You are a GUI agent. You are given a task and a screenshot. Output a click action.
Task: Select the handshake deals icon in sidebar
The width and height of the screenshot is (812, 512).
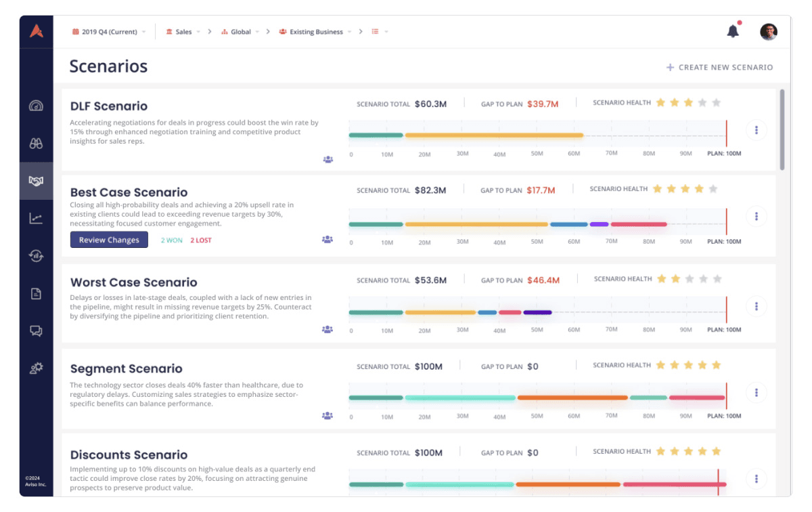click(36, 181)
